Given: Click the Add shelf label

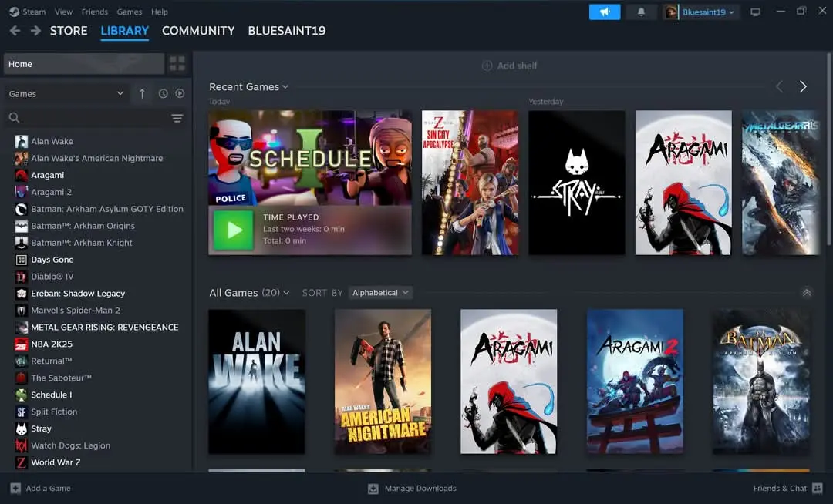Looking at the screenshot, I should pyautogui.click(x=517, y=66).
